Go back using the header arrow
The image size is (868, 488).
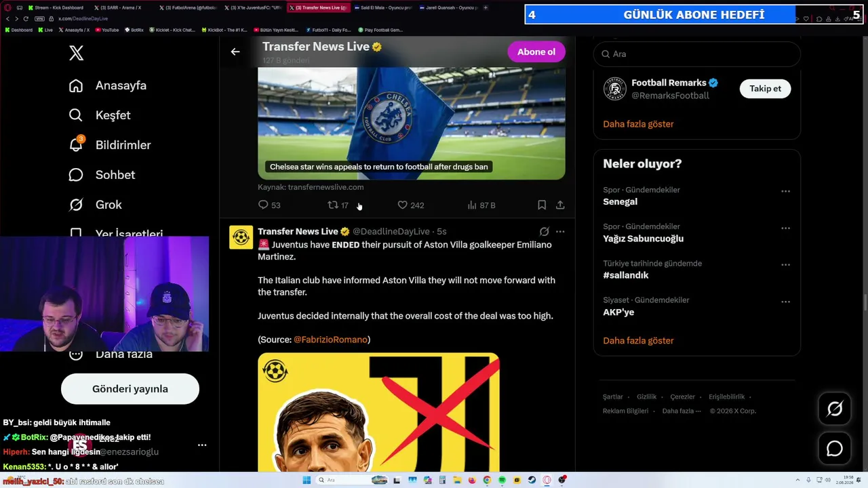coord(235,52)
